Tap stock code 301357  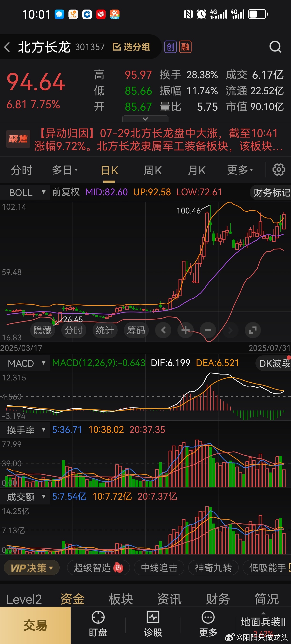90,47
